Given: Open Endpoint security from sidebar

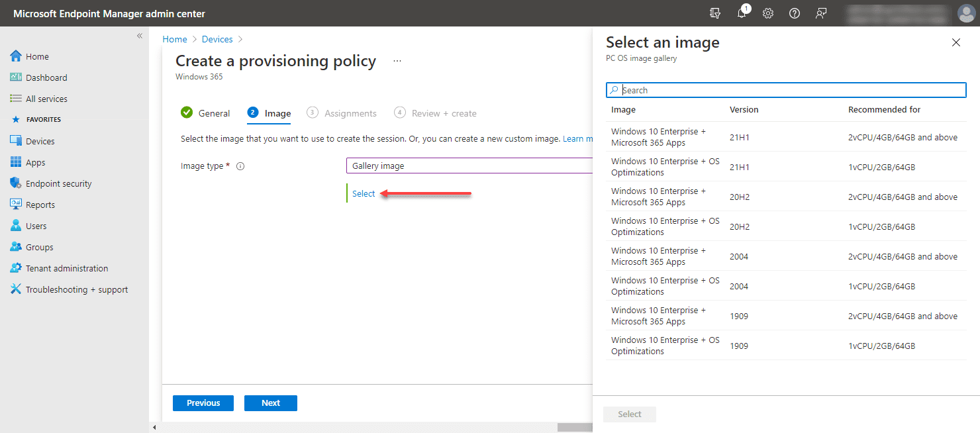Looking at the screenshot, I should click(58, 183).
